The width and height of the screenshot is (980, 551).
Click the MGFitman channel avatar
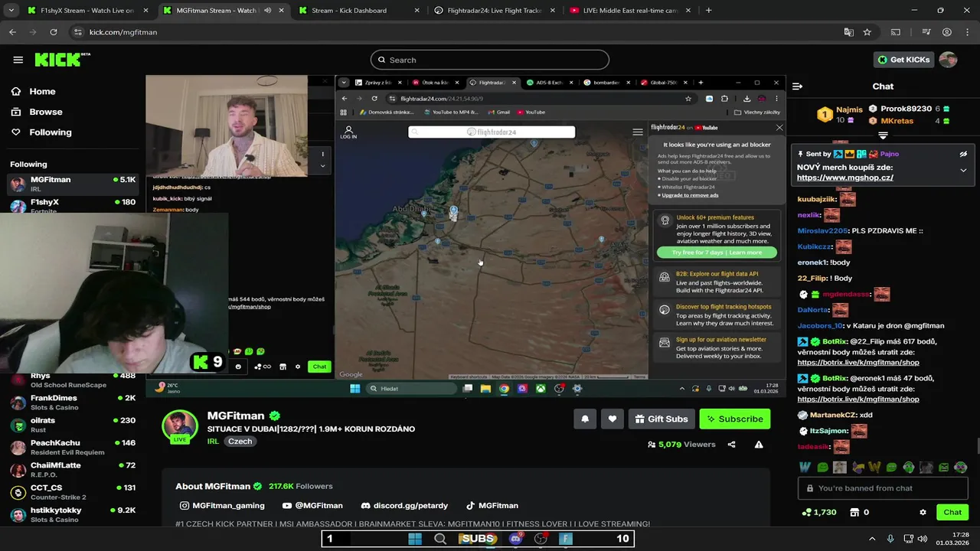pyautogui.click(x=180, y=426)
